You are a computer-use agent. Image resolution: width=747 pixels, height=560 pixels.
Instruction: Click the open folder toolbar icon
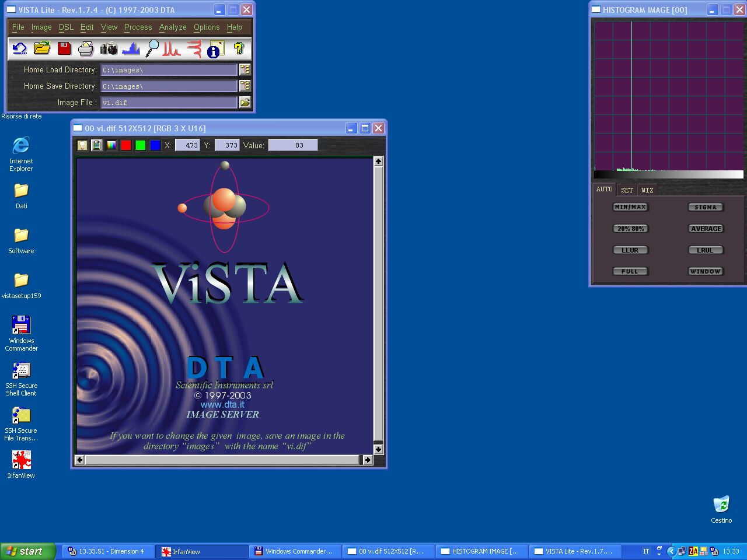click(42, 49)
